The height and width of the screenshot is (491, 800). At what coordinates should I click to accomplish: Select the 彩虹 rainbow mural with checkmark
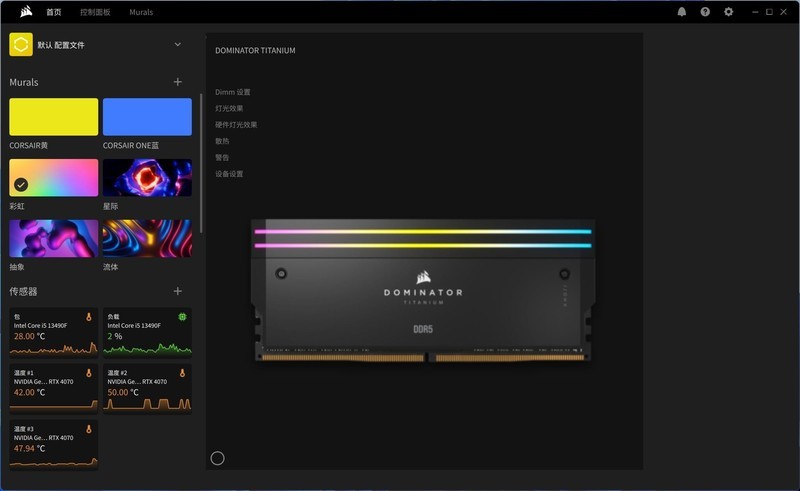point(54,178)
